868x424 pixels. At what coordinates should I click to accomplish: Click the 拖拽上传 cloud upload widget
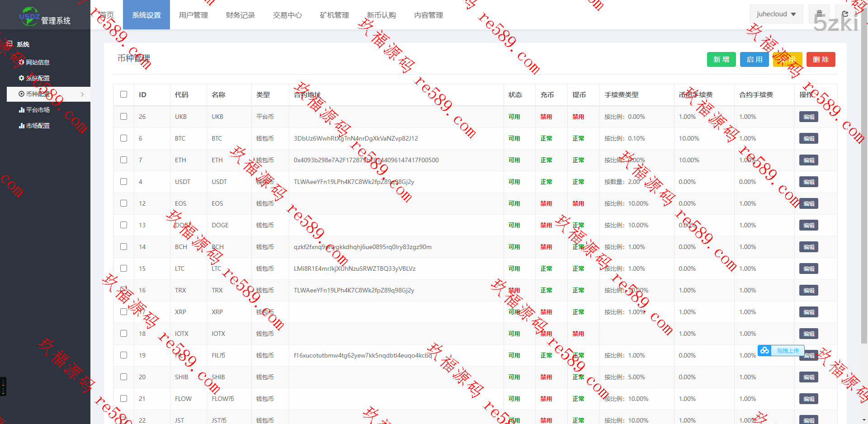tap(781, 350)
